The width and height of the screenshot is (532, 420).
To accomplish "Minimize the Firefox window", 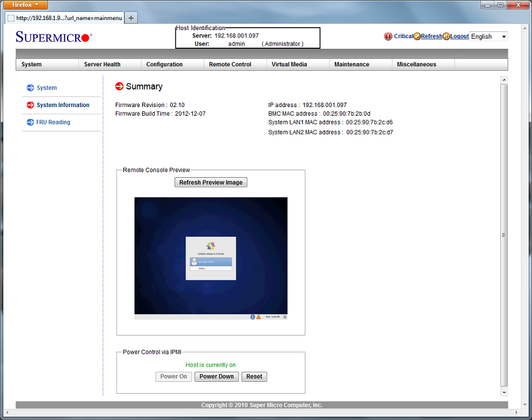I will (488, 5).
